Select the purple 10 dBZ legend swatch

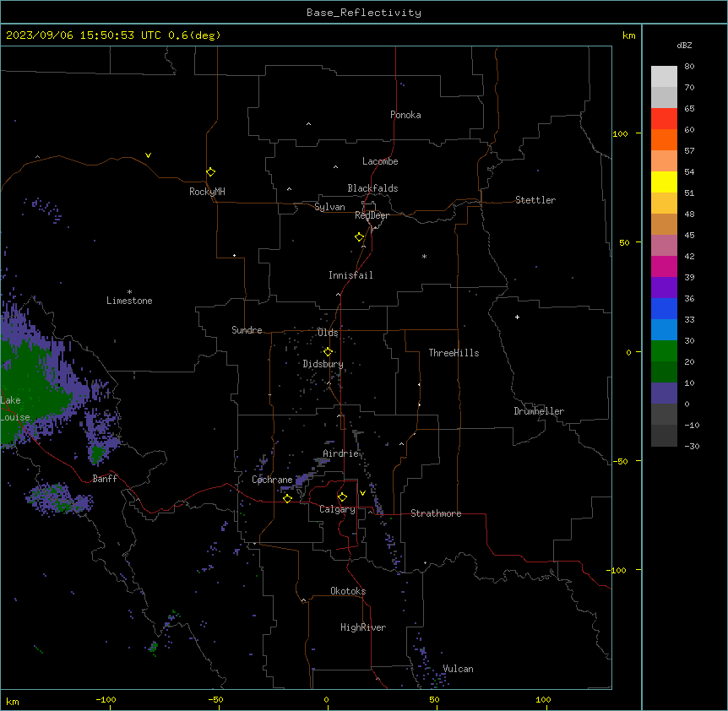click(664, 393)
